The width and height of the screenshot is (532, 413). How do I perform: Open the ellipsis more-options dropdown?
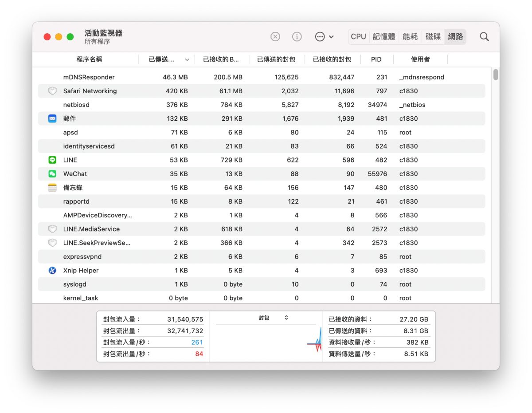tap(324, 37)
